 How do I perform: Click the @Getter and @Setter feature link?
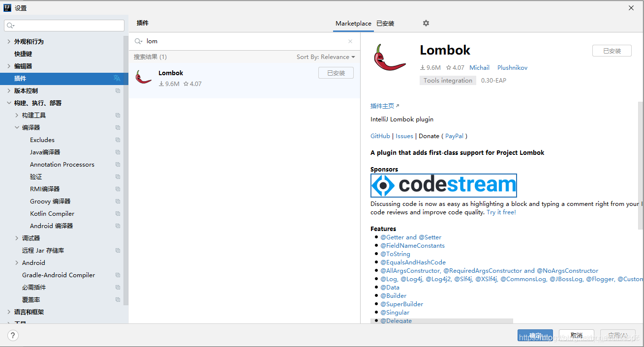(x=411, y=237)
